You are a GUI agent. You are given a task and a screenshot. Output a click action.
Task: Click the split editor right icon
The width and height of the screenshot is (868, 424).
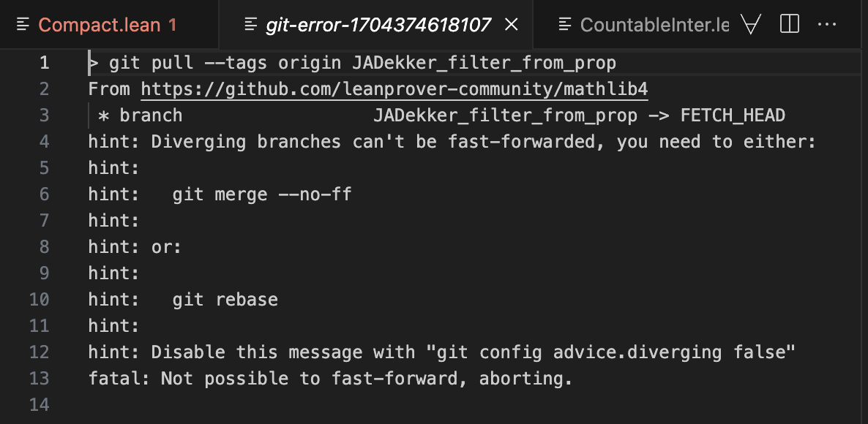790,24
